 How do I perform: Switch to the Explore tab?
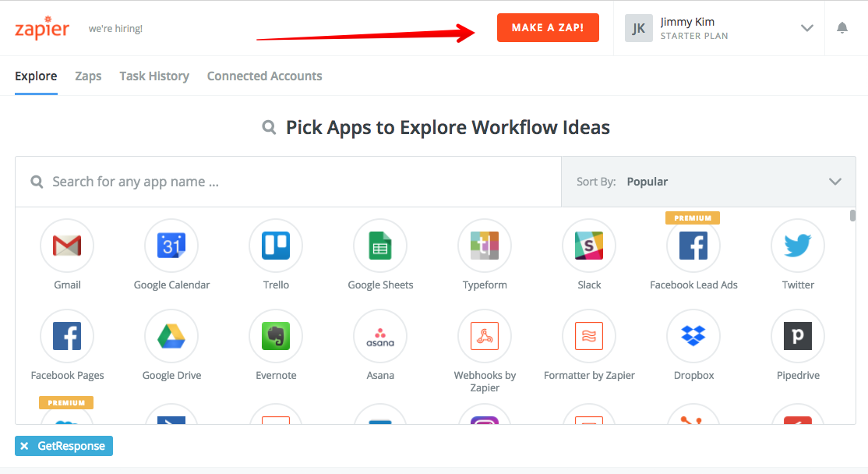(36, 76)
